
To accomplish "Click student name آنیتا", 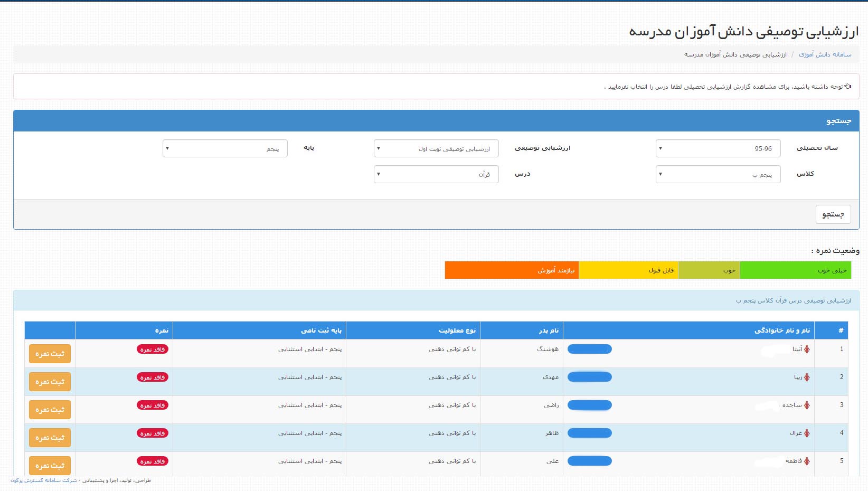I will [x=797, y=349].
